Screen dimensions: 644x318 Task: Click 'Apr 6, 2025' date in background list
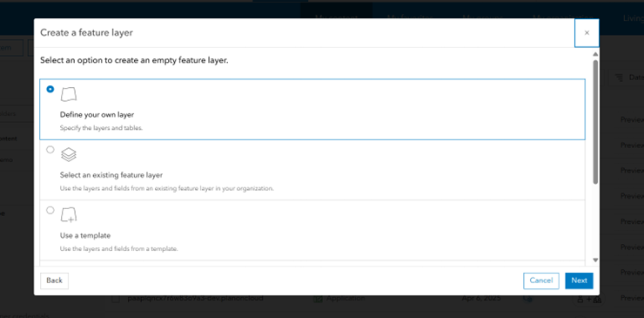pos(480,298)
